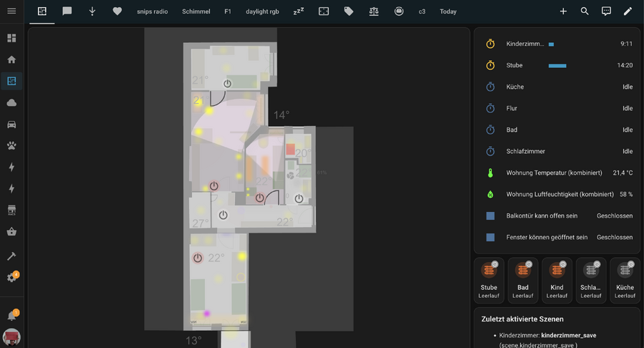Image resolution: width=644 pixels, height=348 pixels.
Task: Open notifications bell in sidebar
Action: 11,315
